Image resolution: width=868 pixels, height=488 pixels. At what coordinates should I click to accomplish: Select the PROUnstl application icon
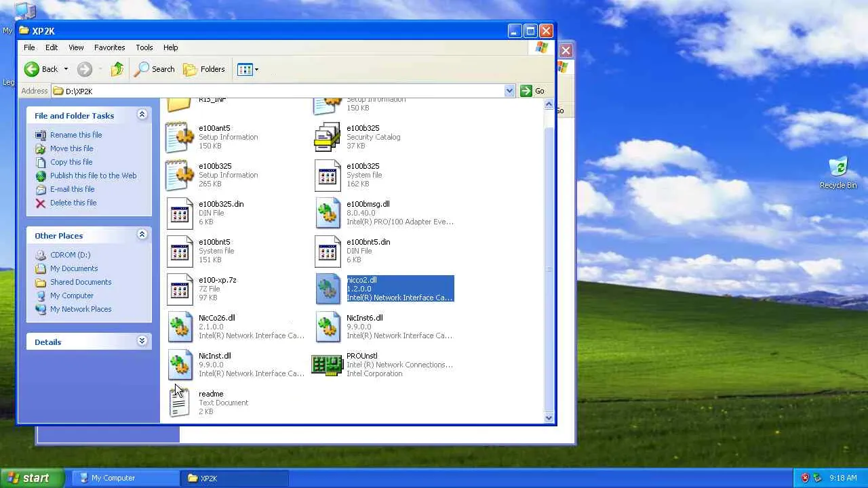tap(327, 365)
